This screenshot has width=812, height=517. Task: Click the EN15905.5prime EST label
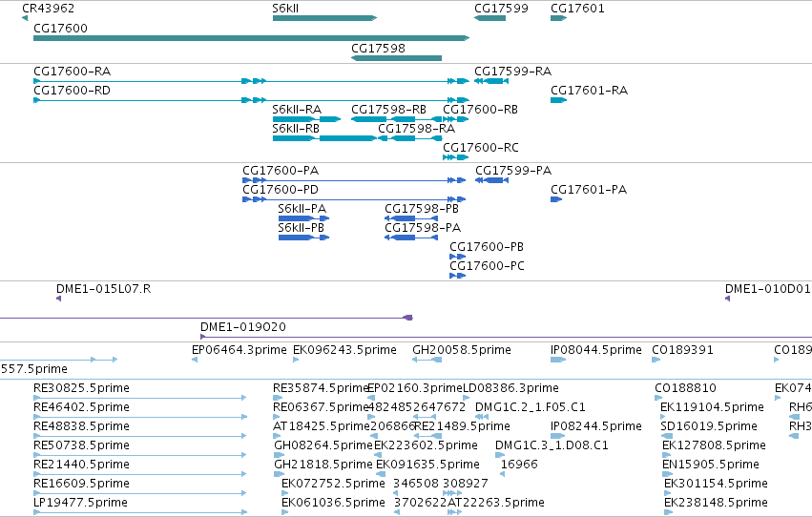click(x=711, y=465)
